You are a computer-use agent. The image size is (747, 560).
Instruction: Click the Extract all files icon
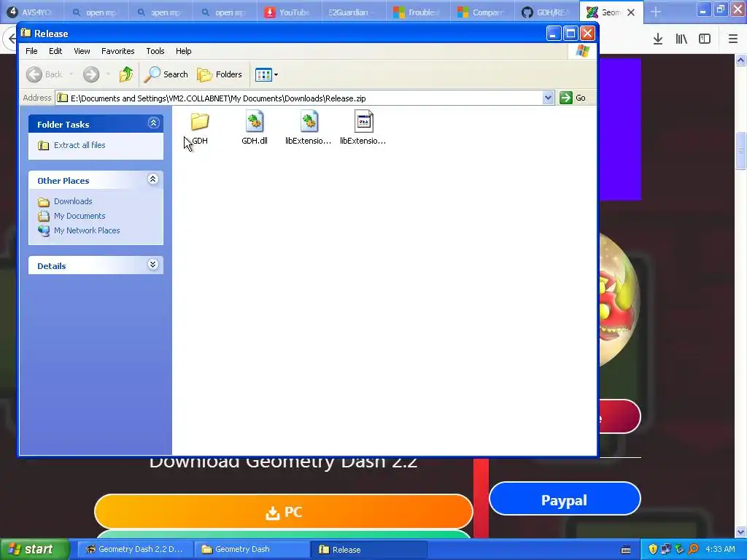tap(43, 145)
